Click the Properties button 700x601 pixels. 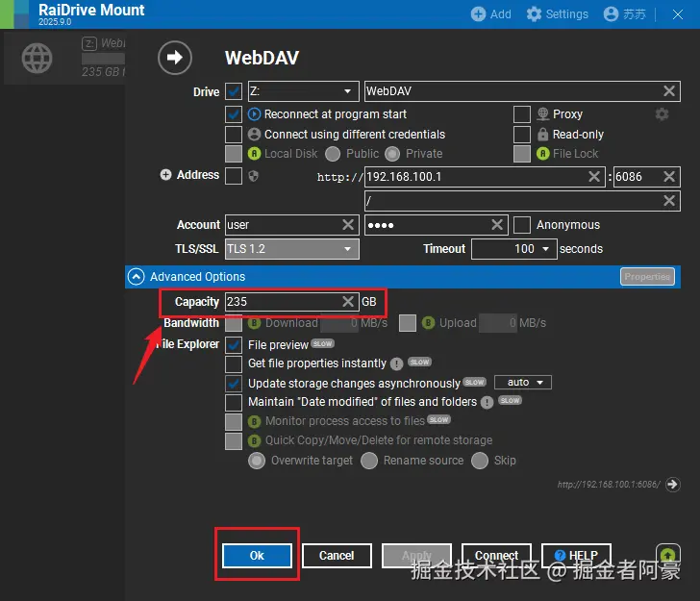pyautogui.click(x=647, y=276)
